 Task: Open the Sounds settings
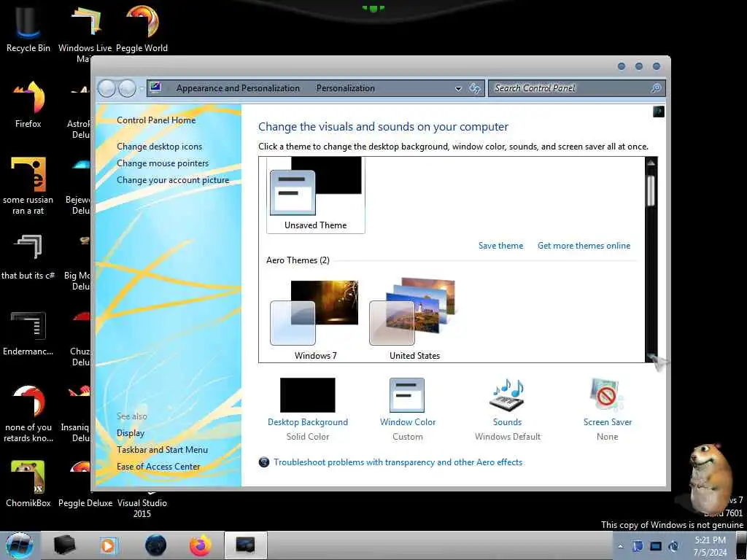pos(508,410)
